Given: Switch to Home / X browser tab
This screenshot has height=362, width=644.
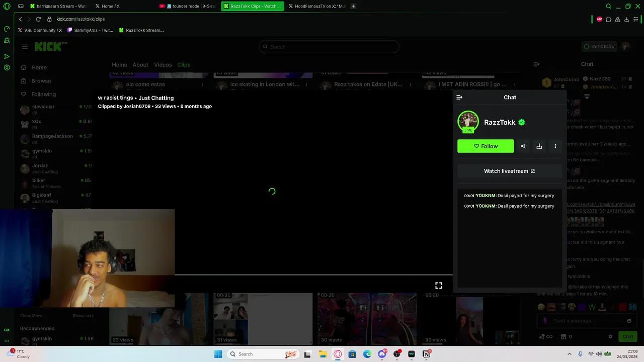Looking at the screenshot, I should (x=107, y=6).
